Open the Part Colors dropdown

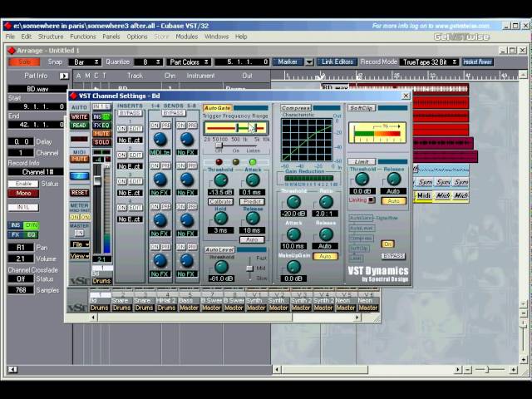pos(189,62)
